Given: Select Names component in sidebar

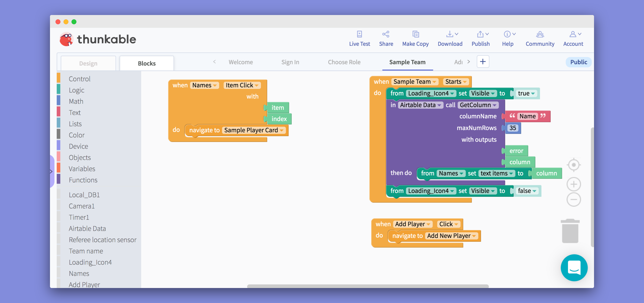Looking at the screenshot, I should point(79,274).
